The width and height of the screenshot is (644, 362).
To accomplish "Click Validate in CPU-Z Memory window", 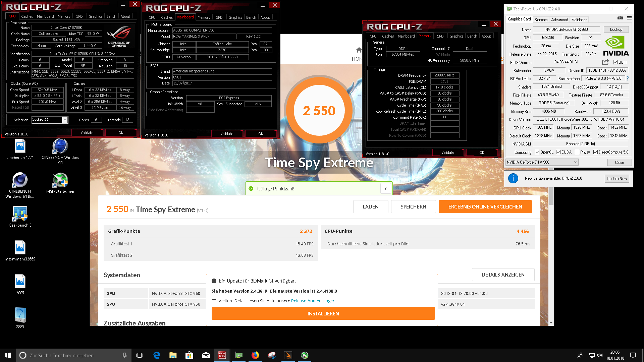I will pos(448,153).
